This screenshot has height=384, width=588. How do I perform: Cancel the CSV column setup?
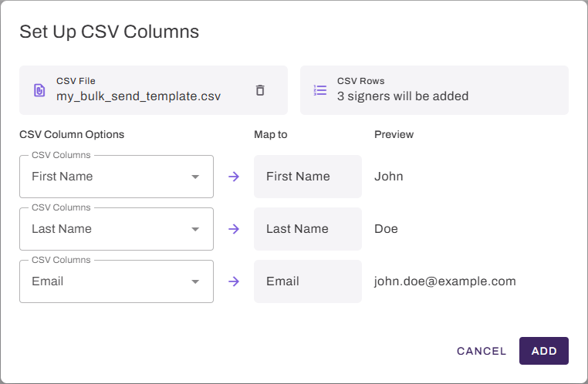(482, 351)
